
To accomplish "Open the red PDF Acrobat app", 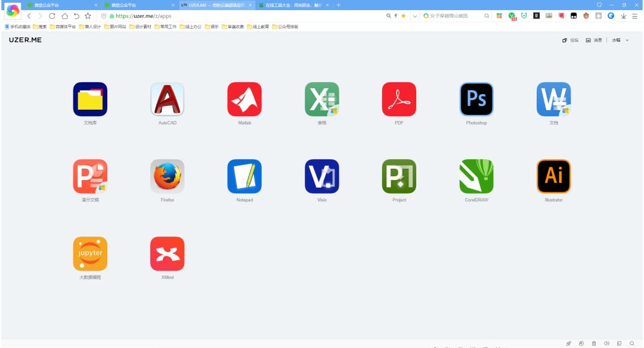I will click(399, 100).
